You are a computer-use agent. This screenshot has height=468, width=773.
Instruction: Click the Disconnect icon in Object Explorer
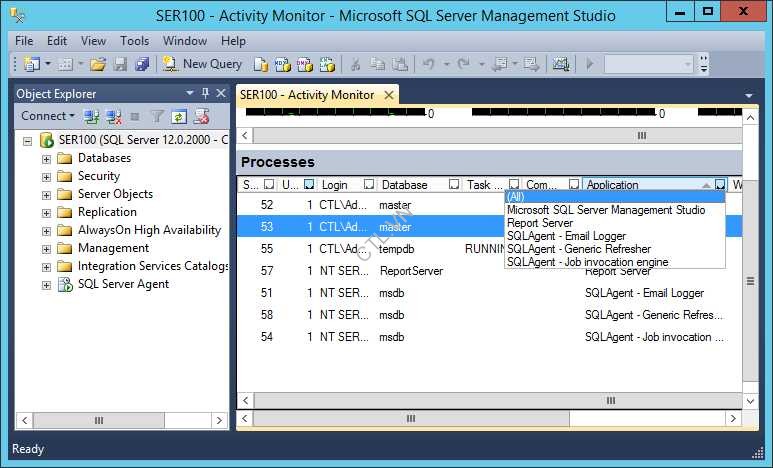click(x=114, y=117)
